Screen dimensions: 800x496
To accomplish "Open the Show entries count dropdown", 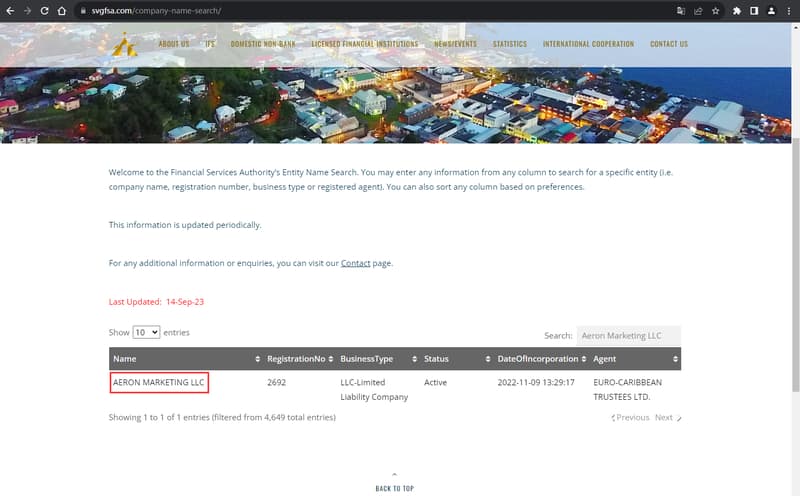I will [x=146, y=332].
